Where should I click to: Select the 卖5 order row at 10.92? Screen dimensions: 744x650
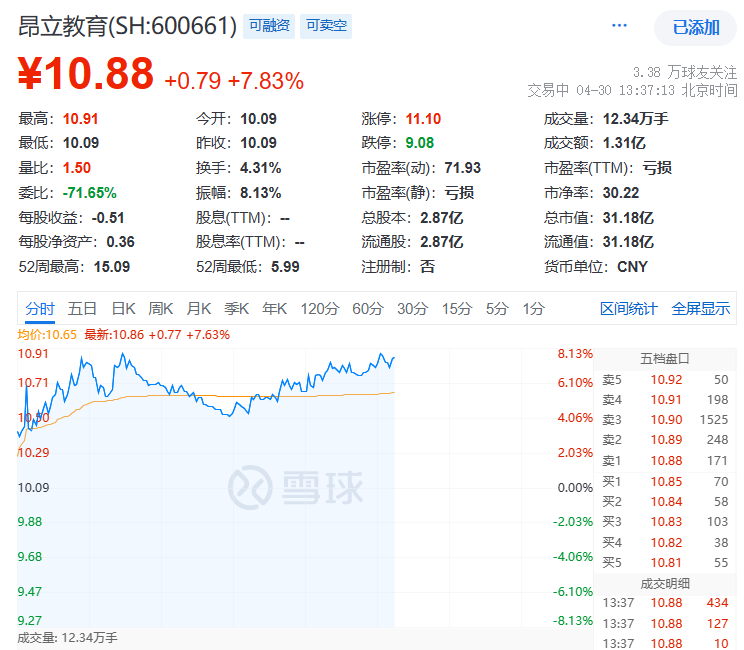point(665,380)
